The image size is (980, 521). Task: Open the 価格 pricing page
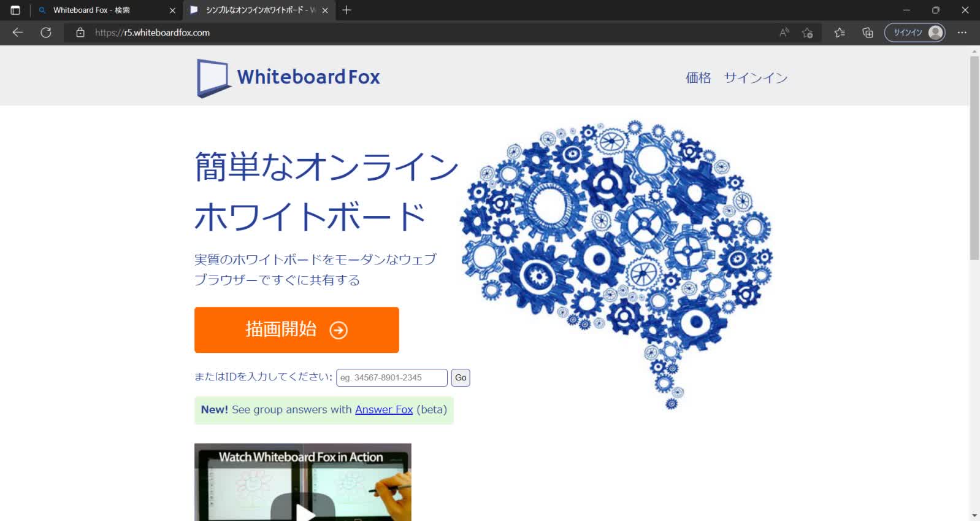[698, 78]
